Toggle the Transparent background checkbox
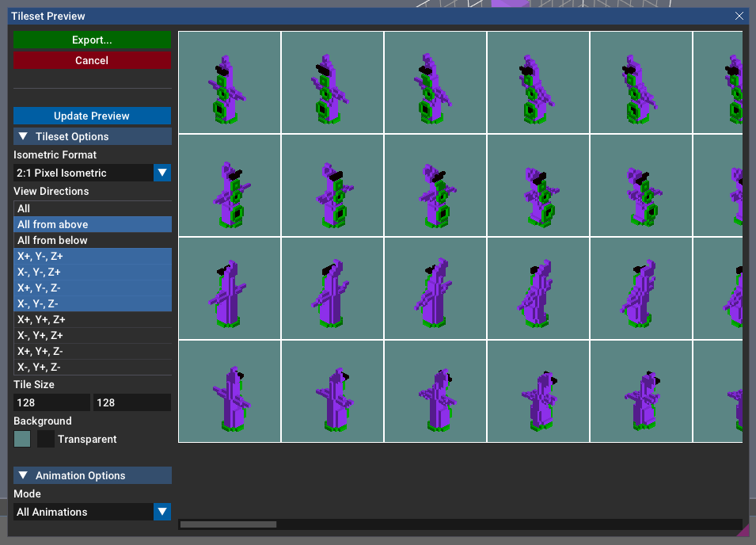The width and height of the screenshot is (756, 545). (46, 439)
